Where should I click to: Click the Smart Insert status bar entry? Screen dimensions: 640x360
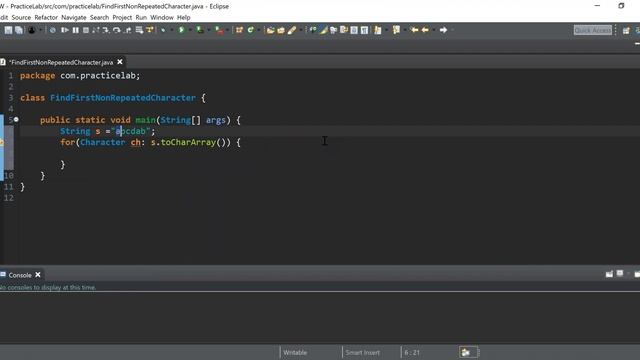(362, 352)
